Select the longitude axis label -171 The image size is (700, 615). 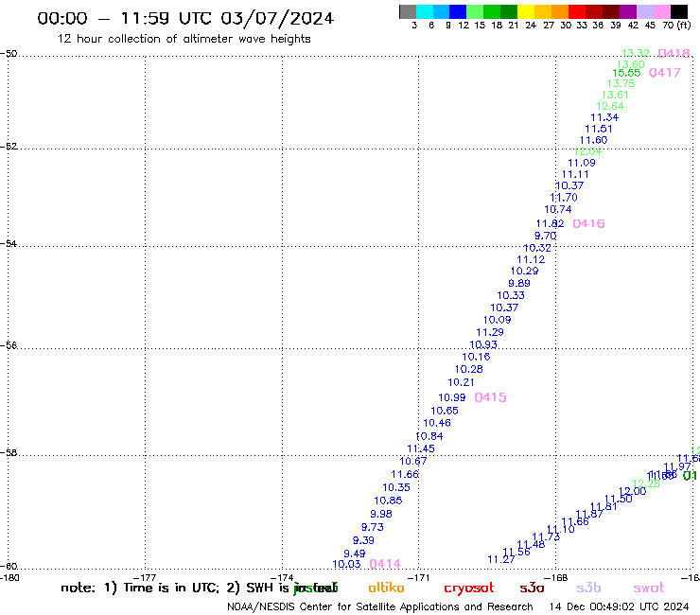click(419, 578)
